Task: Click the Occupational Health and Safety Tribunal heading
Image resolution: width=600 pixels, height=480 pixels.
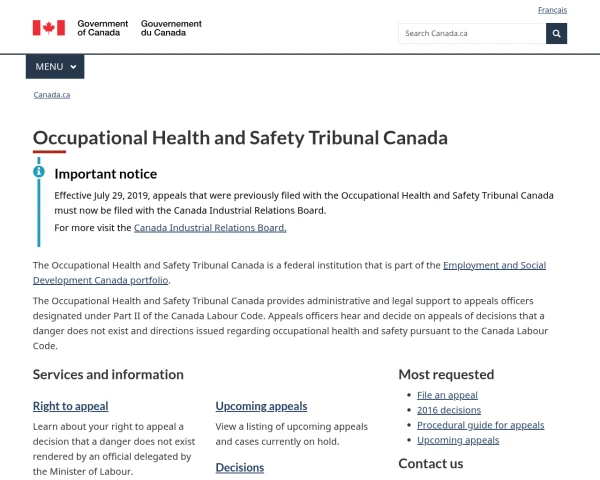Action: (240, 138)
